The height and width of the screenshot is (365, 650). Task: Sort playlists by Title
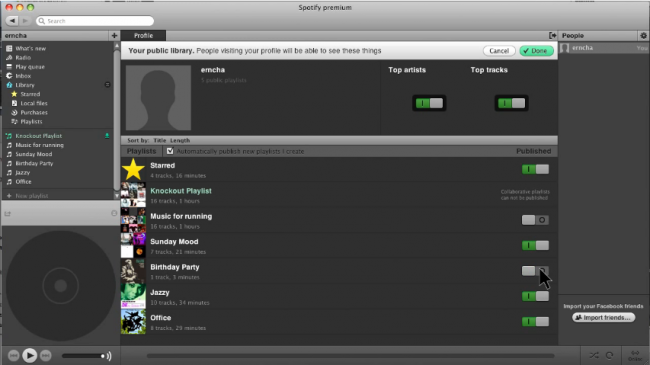160,141
